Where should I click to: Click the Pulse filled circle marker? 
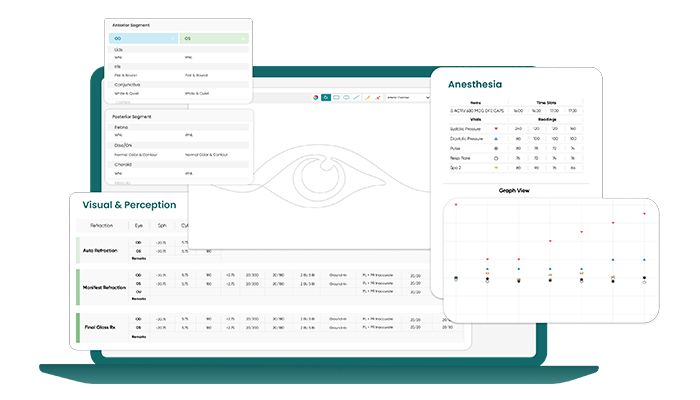pos(496,148)
